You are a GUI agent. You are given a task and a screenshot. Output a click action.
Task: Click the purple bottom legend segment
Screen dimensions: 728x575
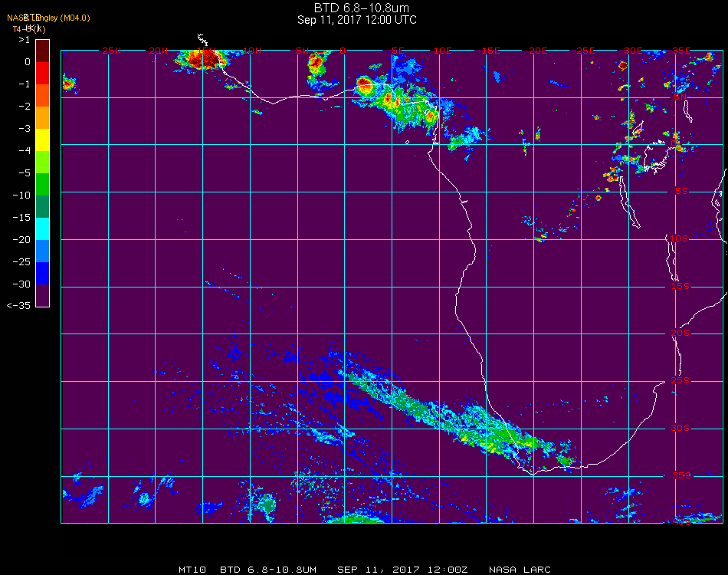pos(42,295)
